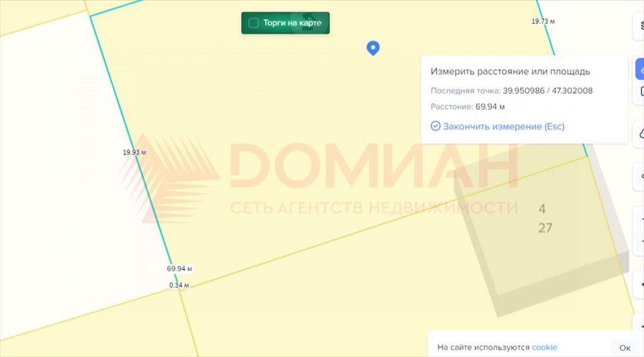Finish measuring via 'Закончить измерение (Esc)'

point(503,126)
